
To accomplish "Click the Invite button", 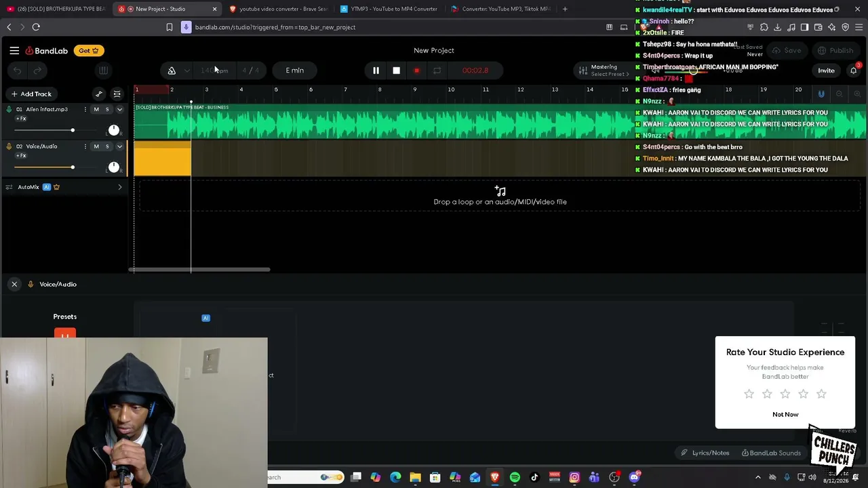I will click(x=826, y=70).
